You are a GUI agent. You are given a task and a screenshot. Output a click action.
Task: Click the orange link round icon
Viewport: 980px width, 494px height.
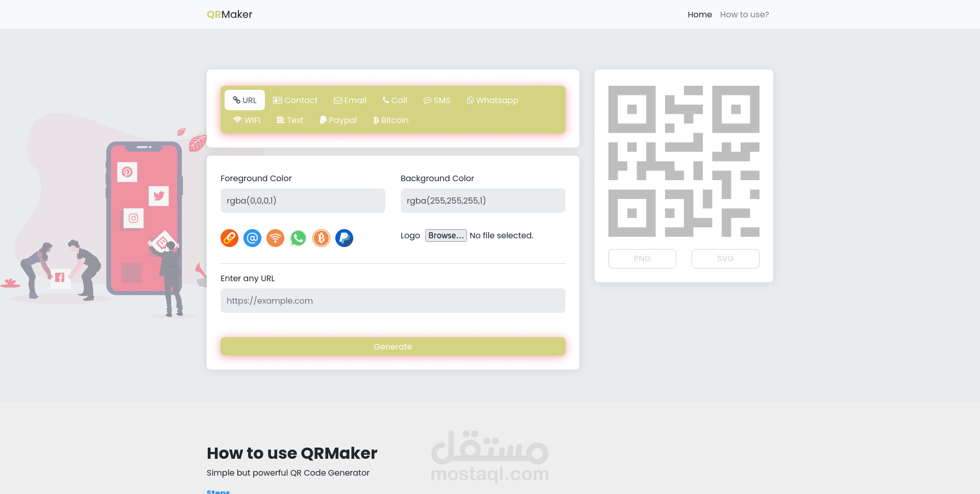[229, 238]
